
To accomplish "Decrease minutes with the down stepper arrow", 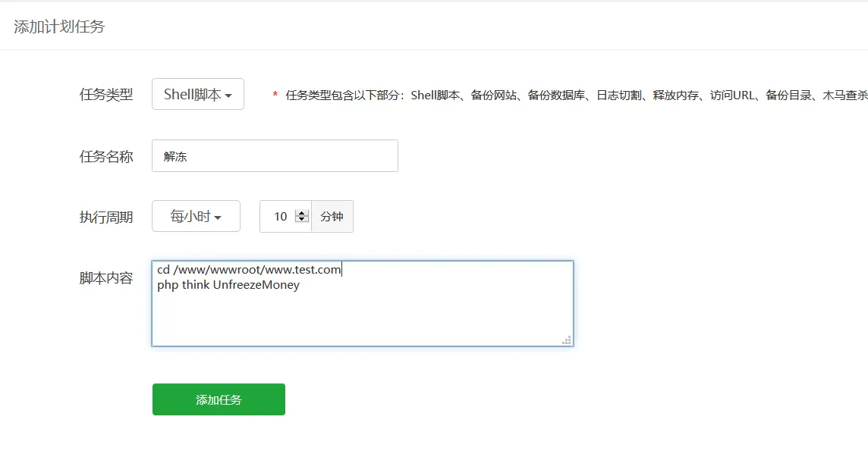I will [x=303, y=220].
